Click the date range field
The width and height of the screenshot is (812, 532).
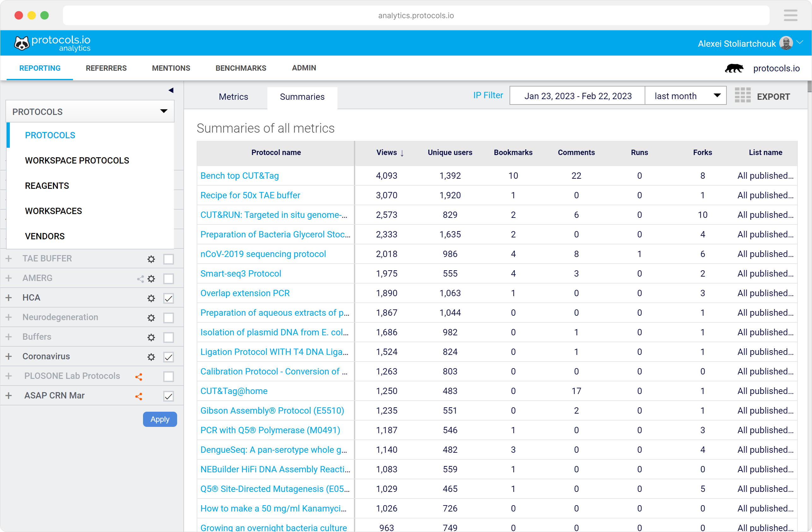point(577,96)
